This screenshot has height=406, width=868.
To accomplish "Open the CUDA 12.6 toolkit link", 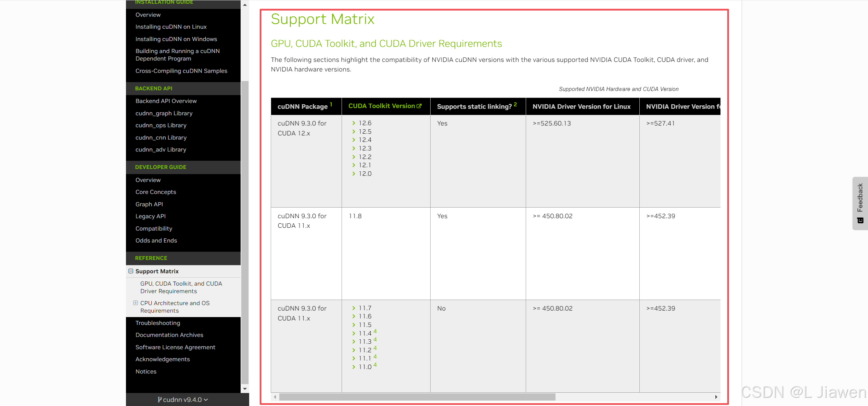I will pyautogui.click(x=365, y=123).
